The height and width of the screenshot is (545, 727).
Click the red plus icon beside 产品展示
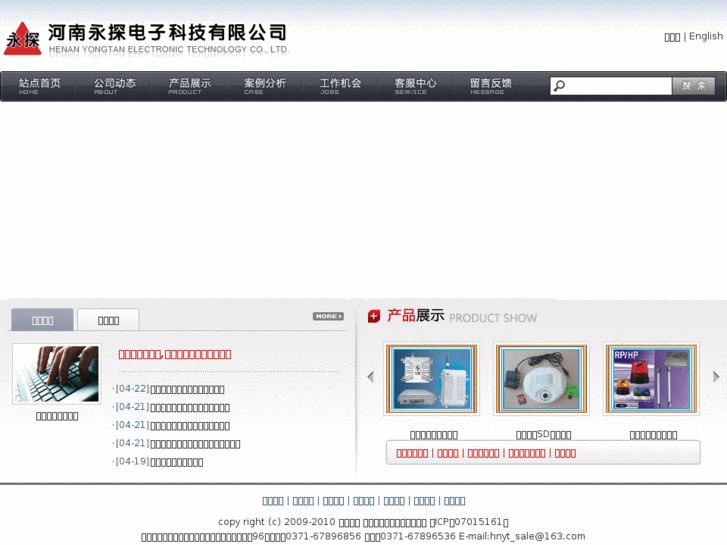pos(374,316)
